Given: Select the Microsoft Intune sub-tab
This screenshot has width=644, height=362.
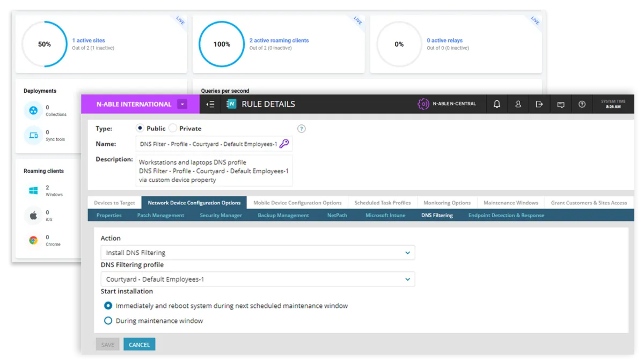Looking at the screenshot, I should tap(385, 215).
